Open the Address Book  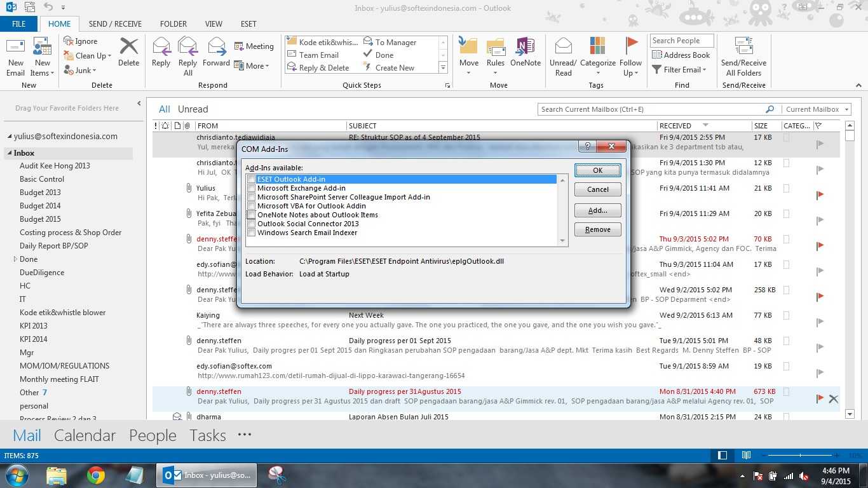click(x=681, y=55)
